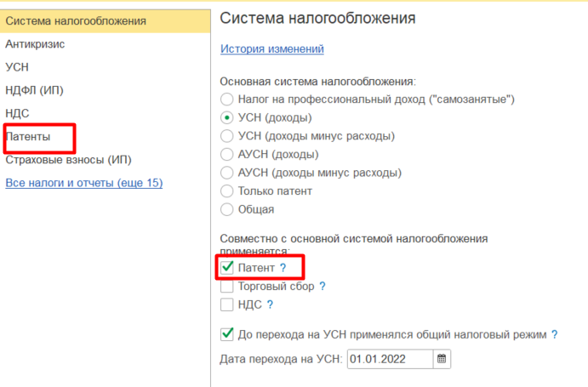Click help question mark next to Патент
The width and height of the screenshot is (588, 387).
283,268
